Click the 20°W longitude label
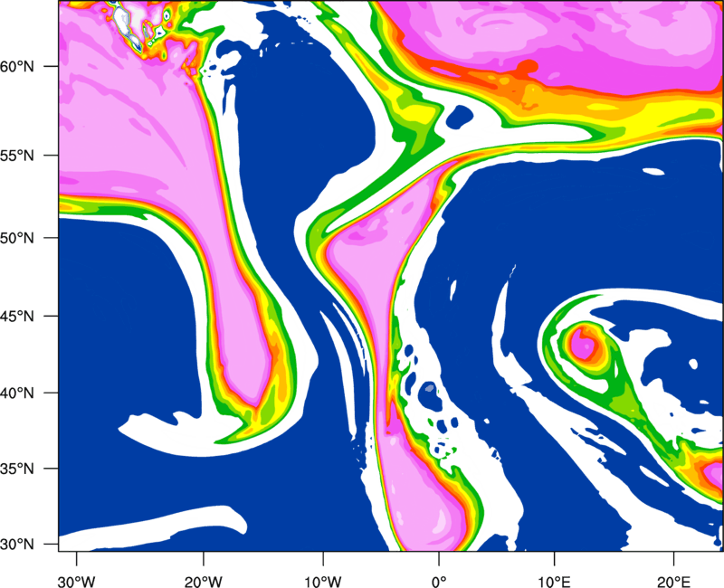 pyautogui.click(x=203, y=582)
